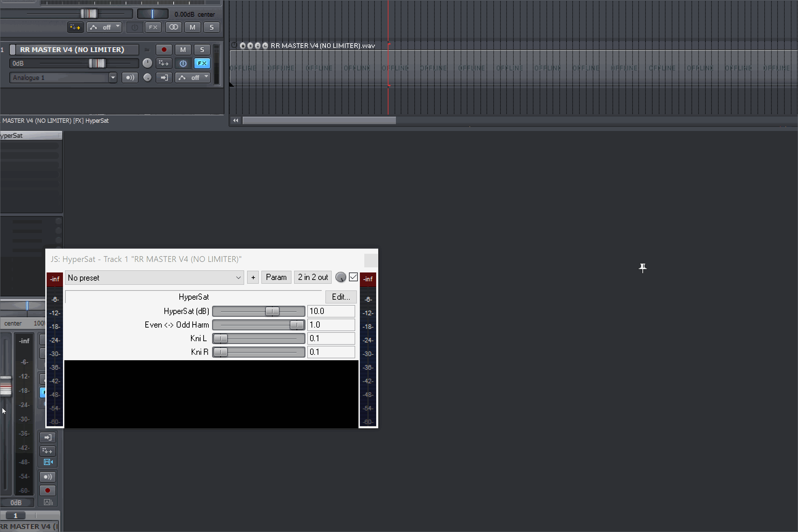Viewport: 798px width, 532px height.
Task: Toggle track 1 FX bypass power button
Action: 183,63
